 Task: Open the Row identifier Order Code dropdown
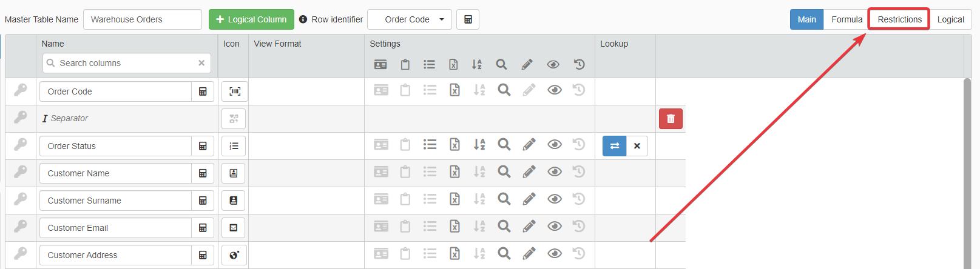[x=410, y=19]
